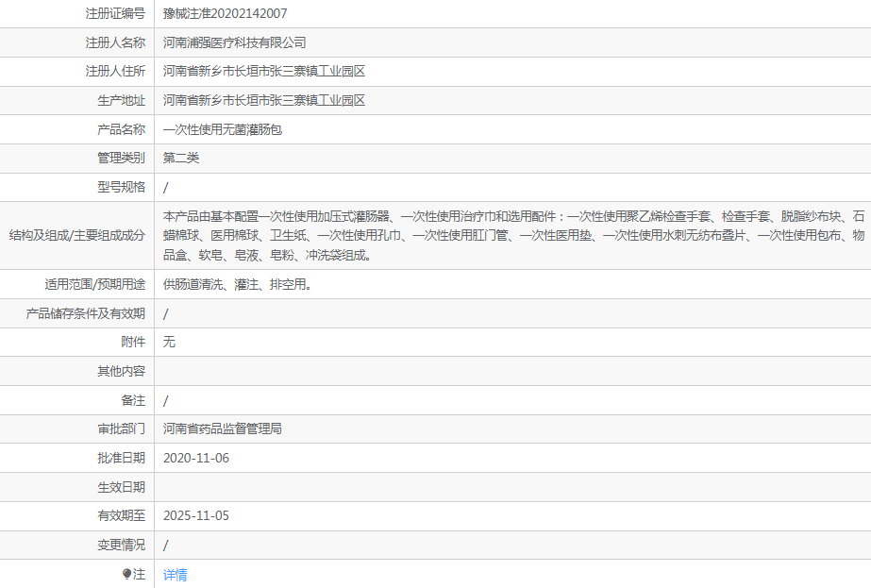Click the 其他内容 label
The width and height of the screenshot is (871, 588).
click(x=121, y=371)
